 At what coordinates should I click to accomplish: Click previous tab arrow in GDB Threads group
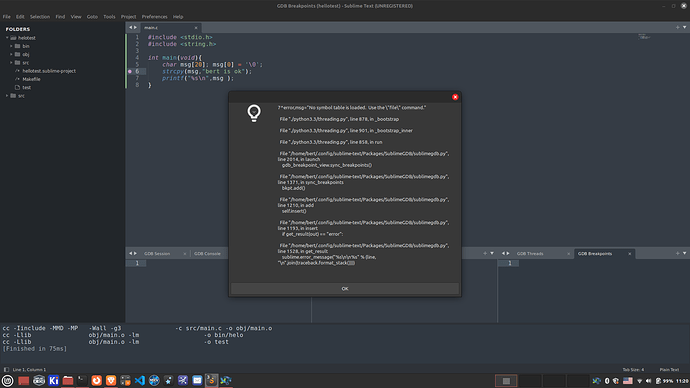point(503,253)
